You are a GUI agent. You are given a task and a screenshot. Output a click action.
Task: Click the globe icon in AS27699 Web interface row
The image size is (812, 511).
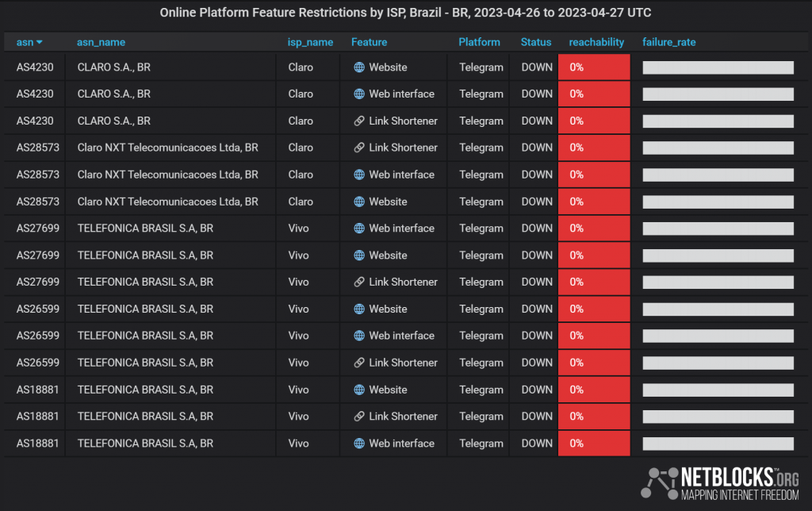359,228
